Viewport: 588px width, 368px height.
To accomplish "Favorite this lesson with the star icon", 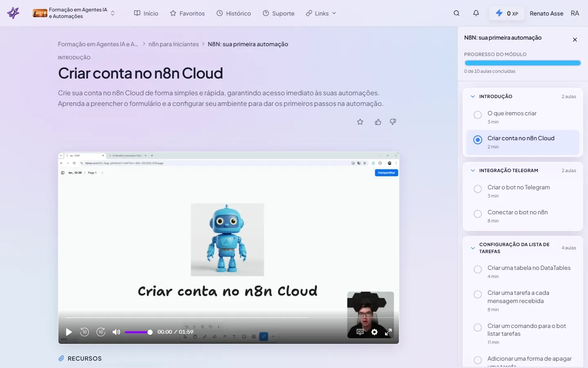I will tap(360, 122).
